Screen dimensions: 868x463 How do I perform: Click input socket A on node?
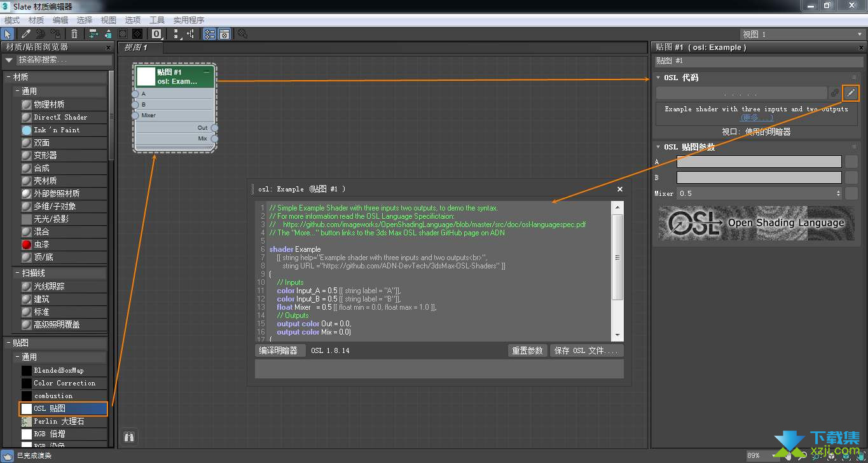click(135, 93)
